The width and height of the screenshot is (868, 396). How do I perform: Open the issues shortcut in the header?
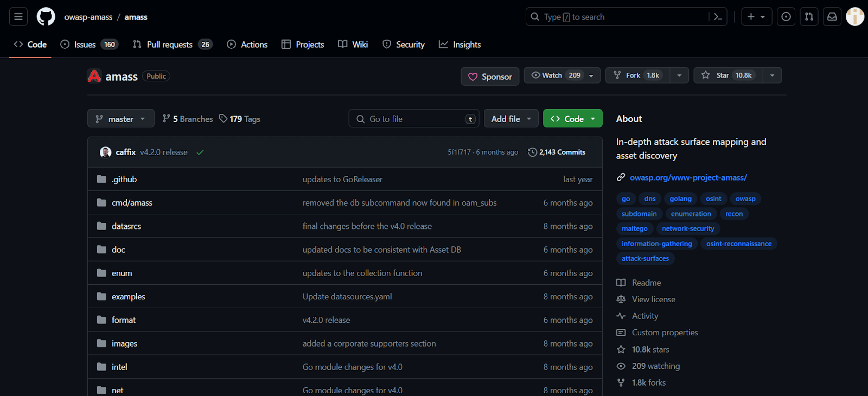[x=786, y=17]
